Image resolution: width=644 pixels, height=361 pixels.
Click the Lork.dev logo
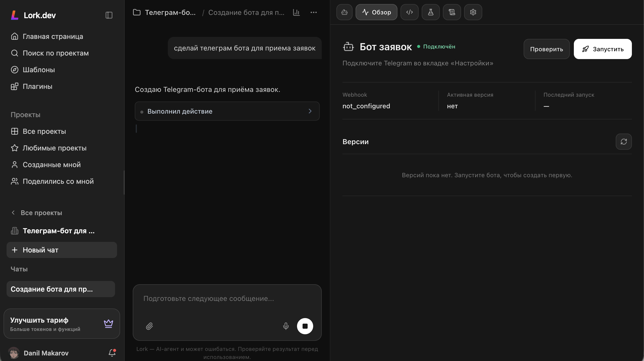33,15
